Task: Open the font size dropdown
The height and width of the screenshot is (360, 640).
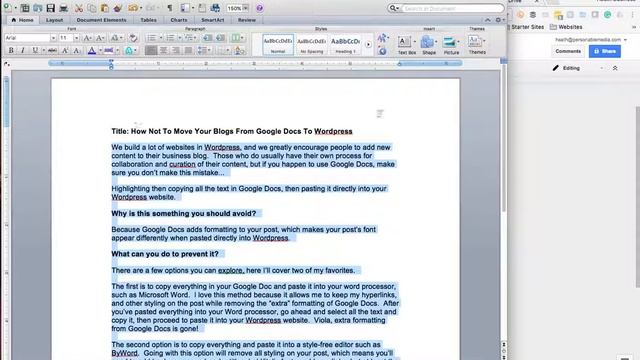Action: [x=76, y=38]
